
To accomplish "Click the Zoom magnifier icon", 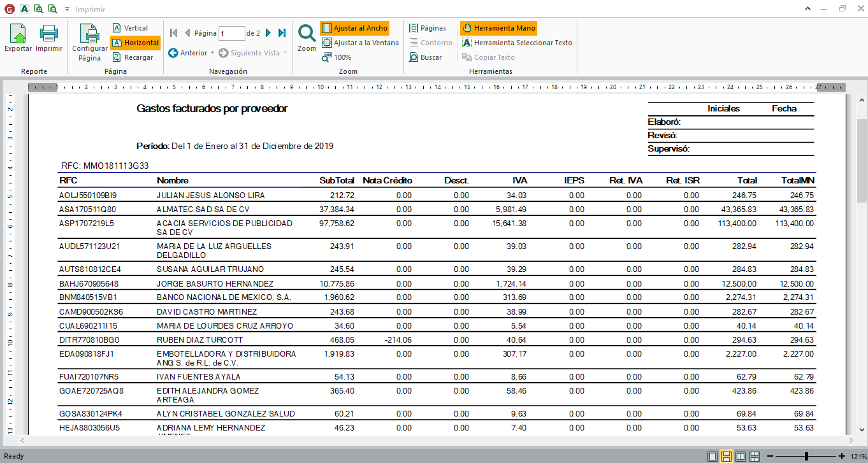I will [307, 38].
